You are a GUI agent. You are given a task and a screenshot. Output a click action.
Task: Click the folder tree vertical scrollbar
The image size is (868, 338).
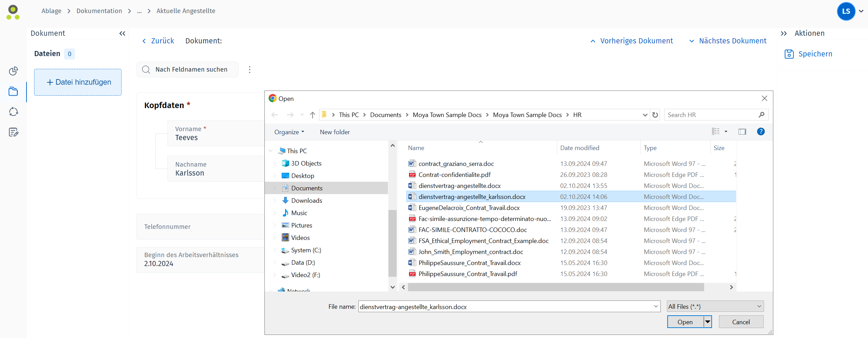pyautogui.click(x=393, y=243)
